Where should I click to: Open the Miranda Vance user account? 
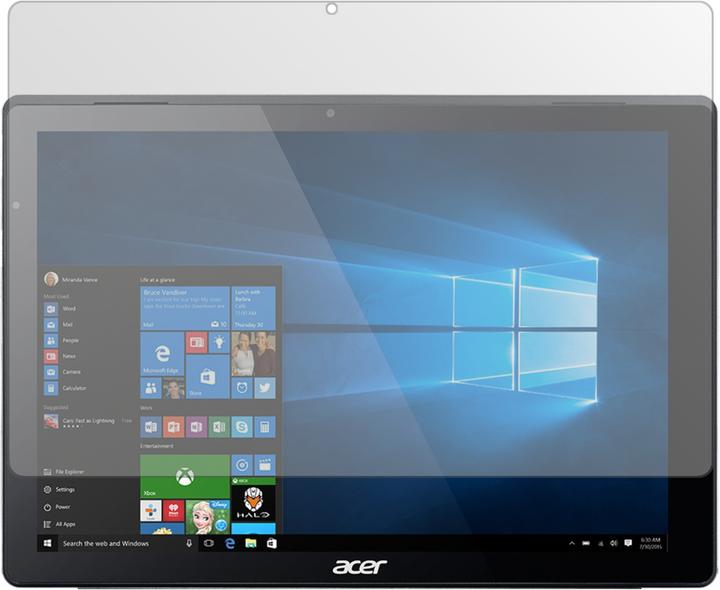(x=71, y=279)
